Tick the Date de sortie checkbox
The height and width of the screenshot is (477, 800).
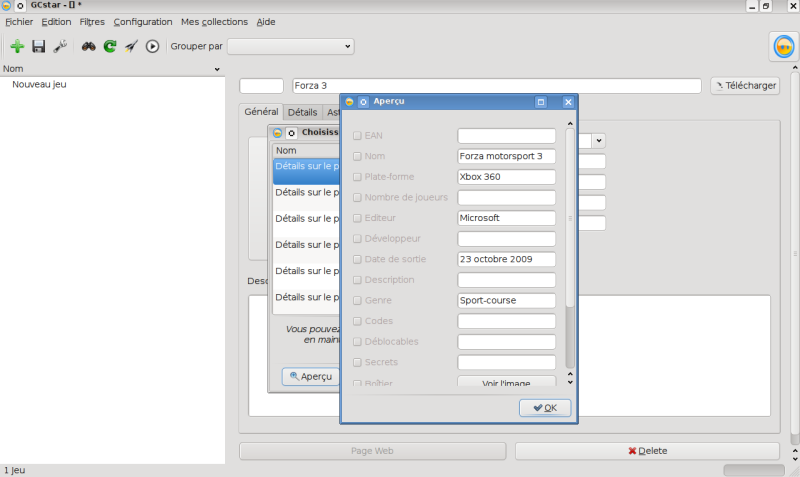point(357,259)
